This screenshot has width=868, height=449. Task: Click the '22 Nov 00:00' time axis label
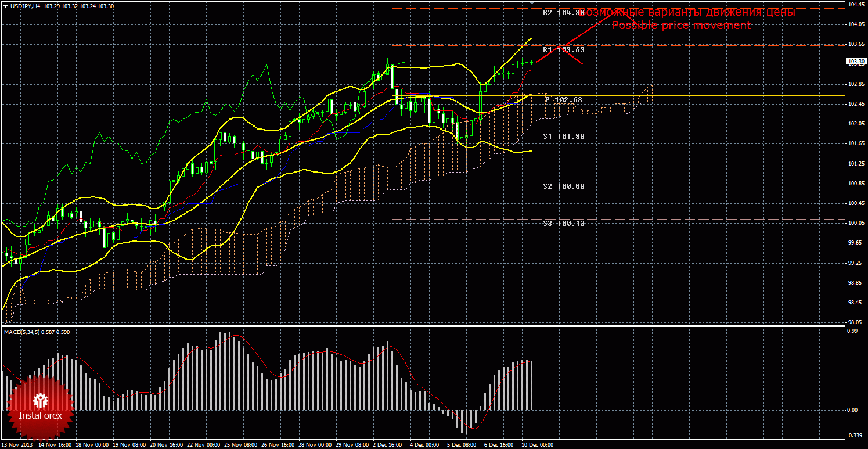[203, 445]
